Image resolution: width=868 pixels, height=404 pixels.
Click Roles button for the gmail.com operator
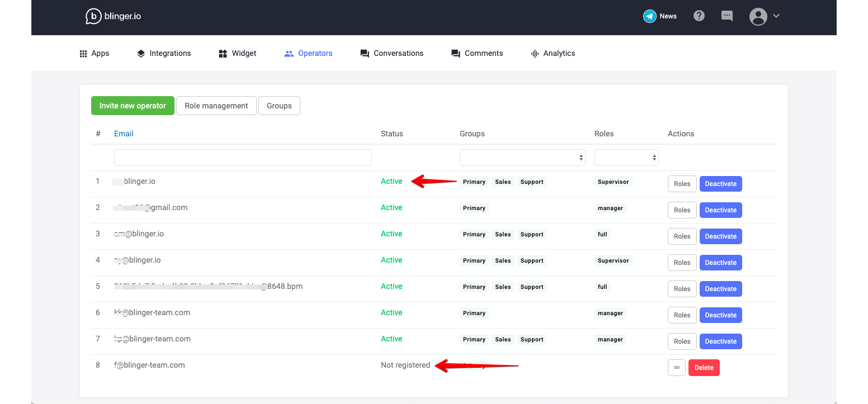click(x=682, y=210)
